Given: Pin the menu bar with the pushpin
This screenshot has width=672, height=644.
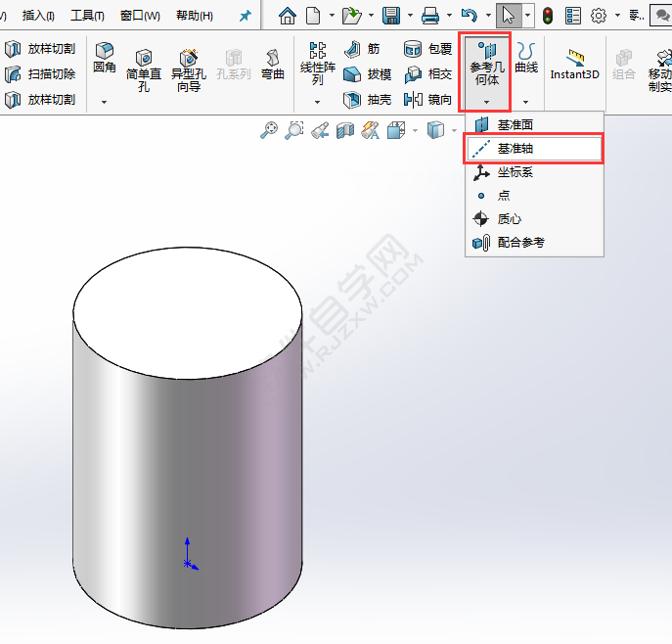Looking at the screenshot, I should pyautogui.click(x=246, y=17).
